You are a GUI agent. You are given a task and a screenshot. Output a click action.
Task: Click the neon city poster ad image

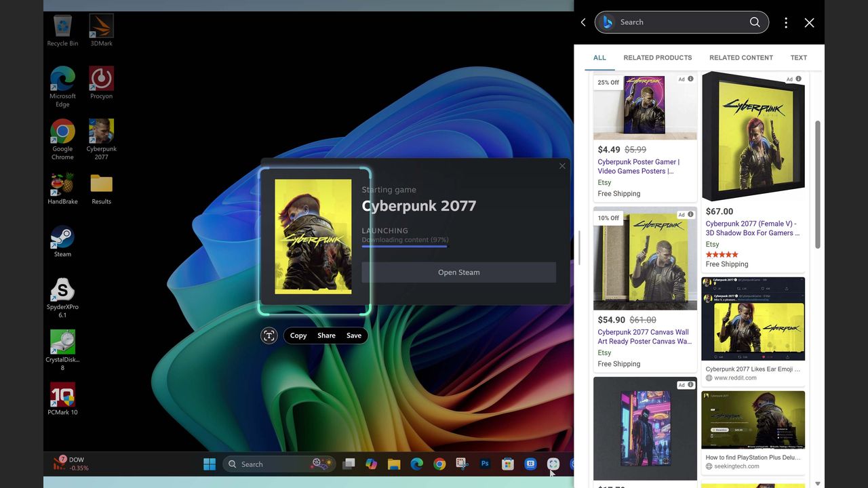pyautogui.click(x=645, y=428)
